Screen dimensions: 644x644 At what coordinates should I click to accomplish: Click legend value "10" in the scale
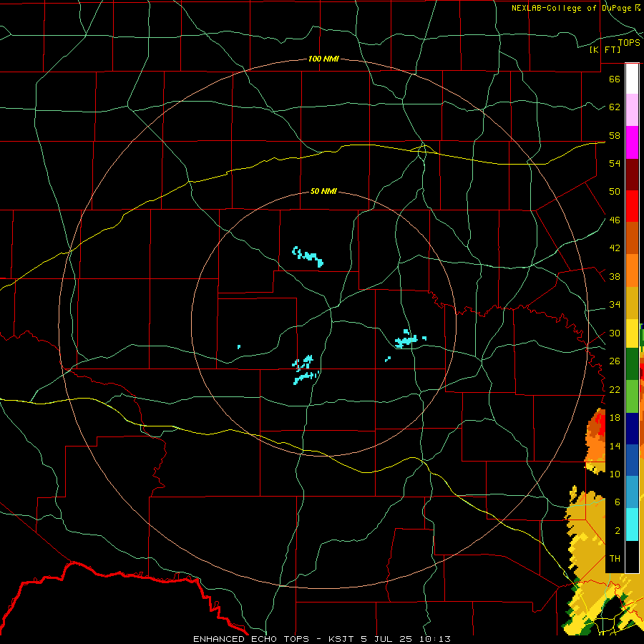[615, 474]
